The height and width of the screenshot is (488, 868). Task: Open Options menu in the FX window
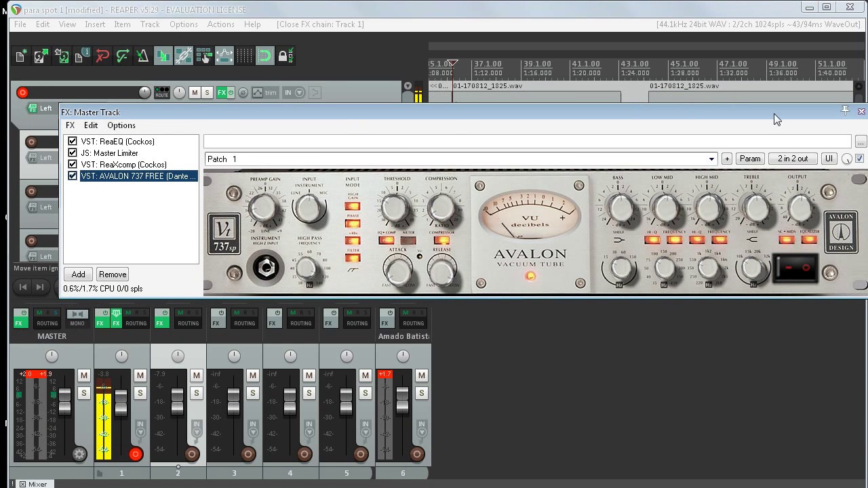click(121, 125)
